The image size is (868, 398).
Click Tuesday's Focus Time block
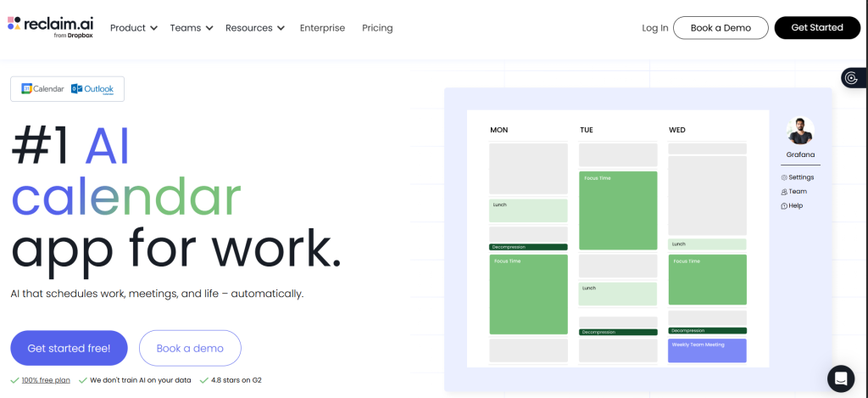tap(618, 210)
